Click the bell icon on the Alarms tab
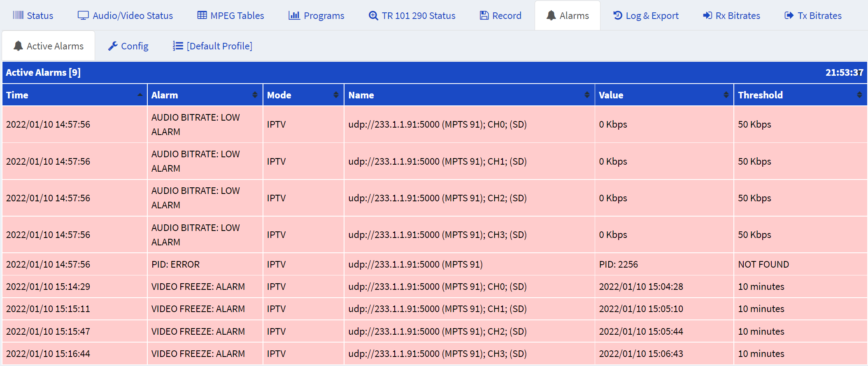 551,15
